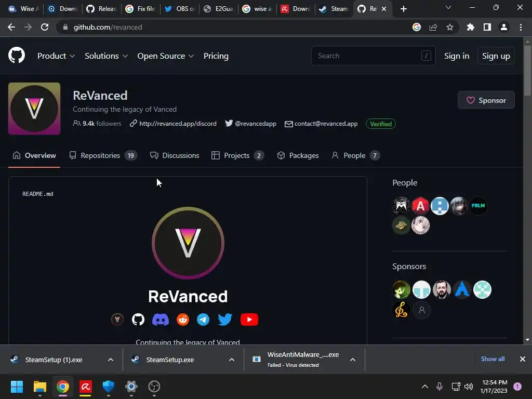Open the blue Arch logo sponsor avatar
This screenshot has width=532, height=399.
[462, 289]
